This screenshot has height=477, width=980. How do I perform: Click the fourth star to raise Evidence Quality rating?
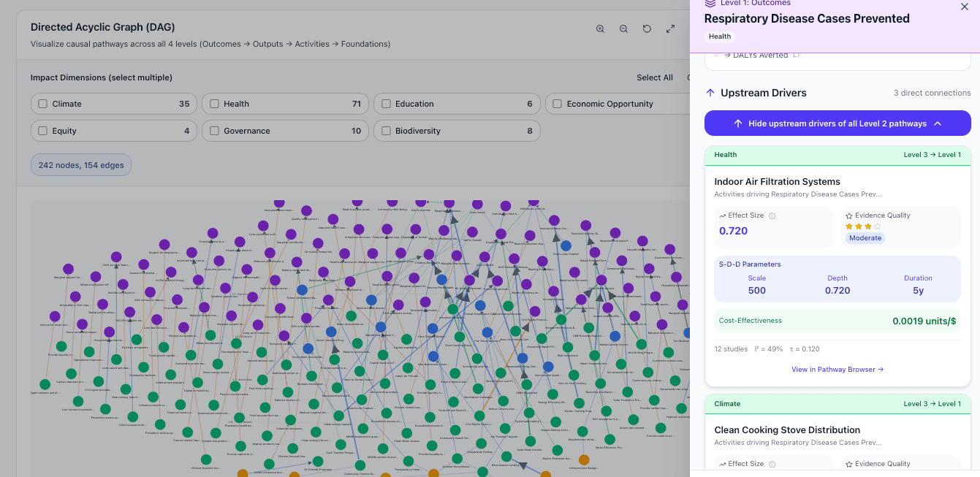[877, 226]
